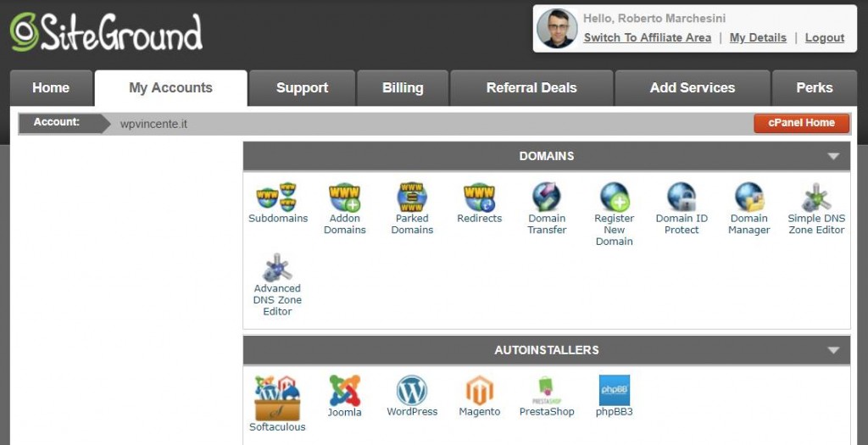Open the Subdomains icon
The image size is (868, 445).
point(277,197)
